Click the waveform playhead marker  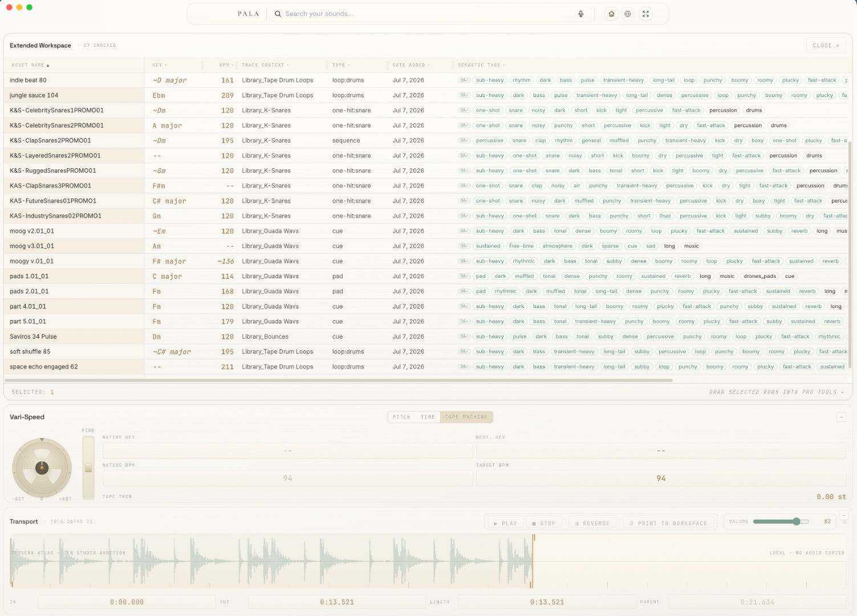coord(533,561)
